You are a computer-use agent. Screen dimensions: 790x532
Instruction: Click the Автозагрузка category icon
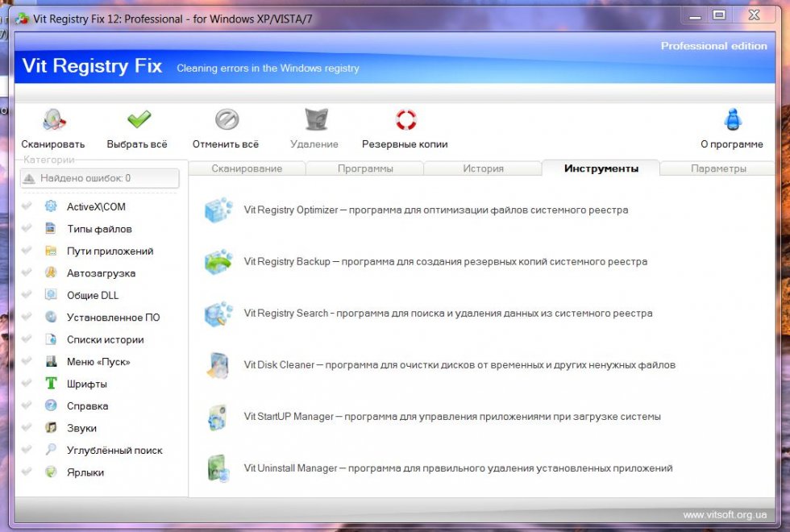click(51, 272)
